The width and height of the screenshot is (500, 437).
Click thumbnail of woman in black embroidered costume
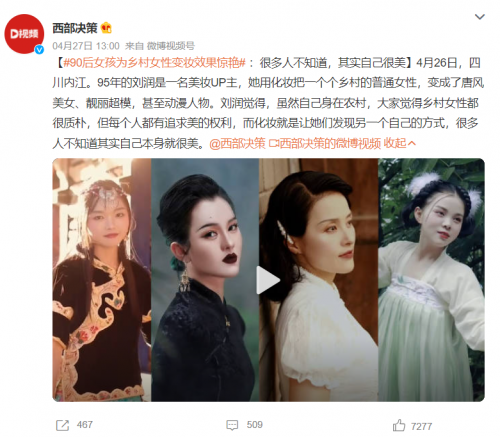pos(102,280)
